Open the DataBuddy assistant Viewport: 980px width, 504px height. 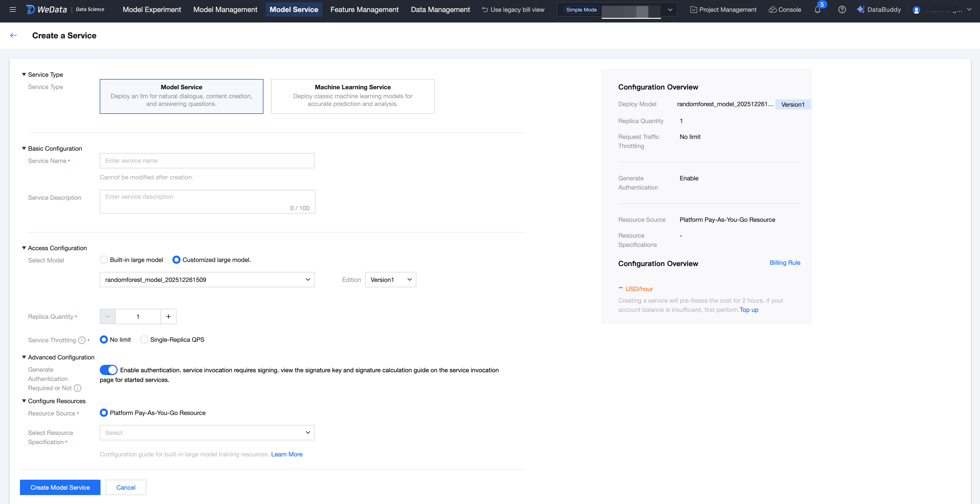[x=879, y=9]
